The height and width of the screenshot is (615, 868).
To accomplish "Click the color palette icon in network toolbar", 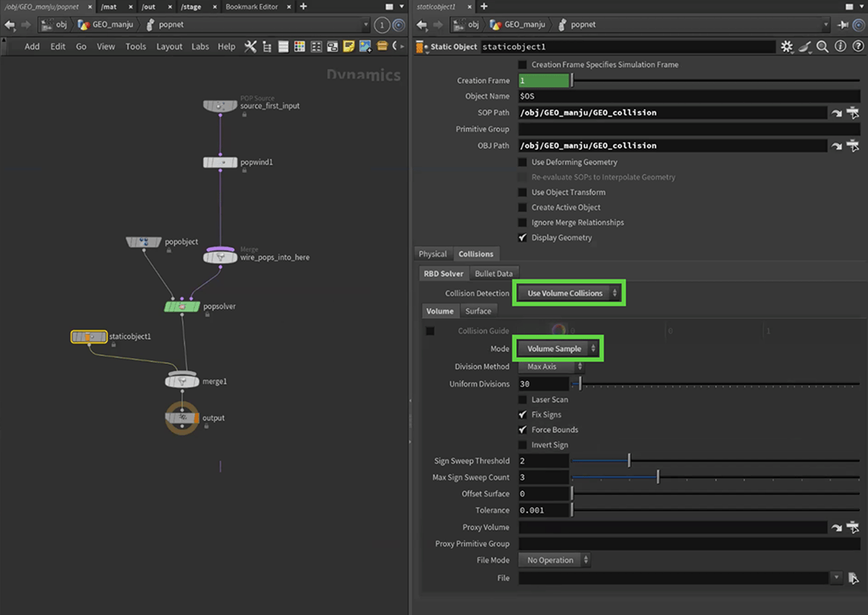I will tap(299, 46).
